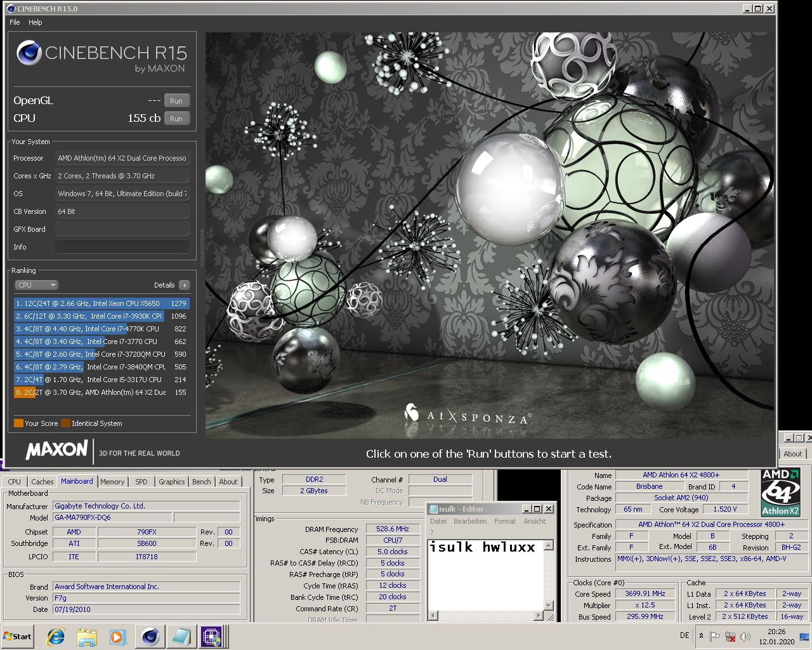Select ranking row AMD Athlon 64 X2
Image resolution: width=812 pixels, height=650 pixels.
click(x=101, y=392)
